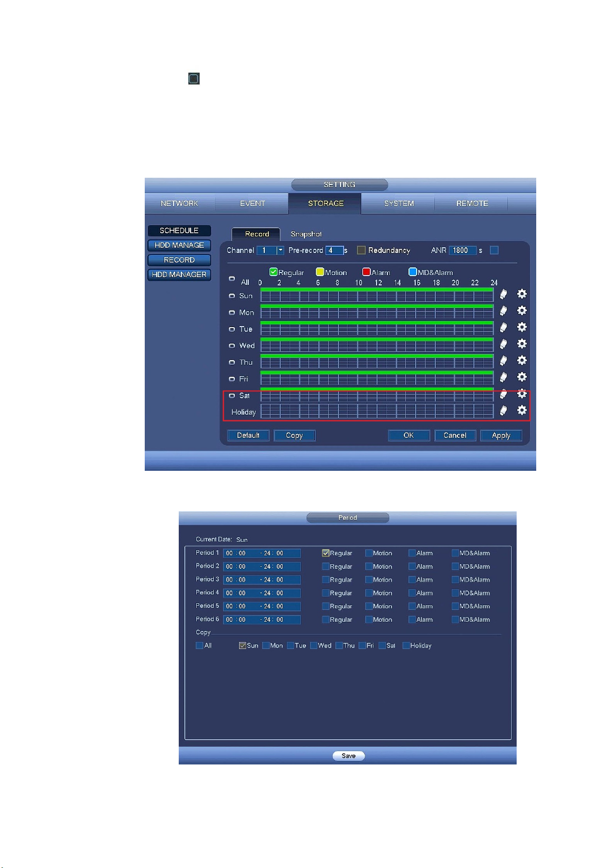614x868 pixels.
Task: Toggle the link icon beside Thu
Action: (232, 362)
